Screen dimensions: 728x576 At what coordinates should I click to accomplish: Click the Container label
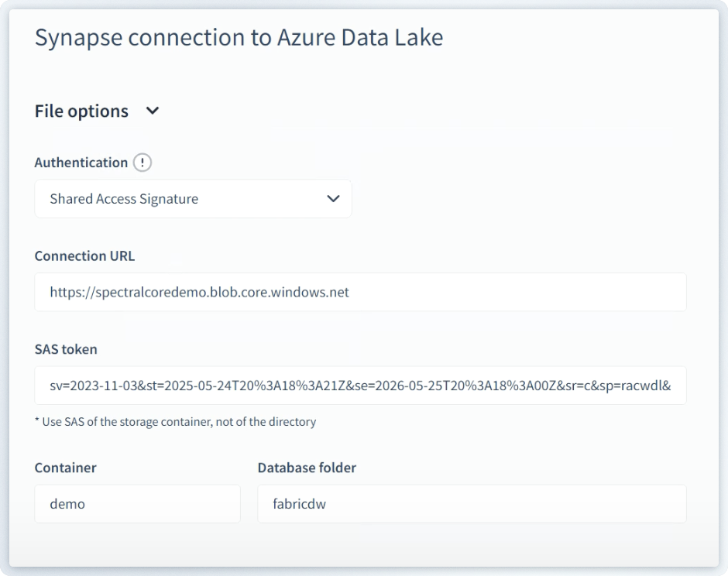click(x=65, y=468)
